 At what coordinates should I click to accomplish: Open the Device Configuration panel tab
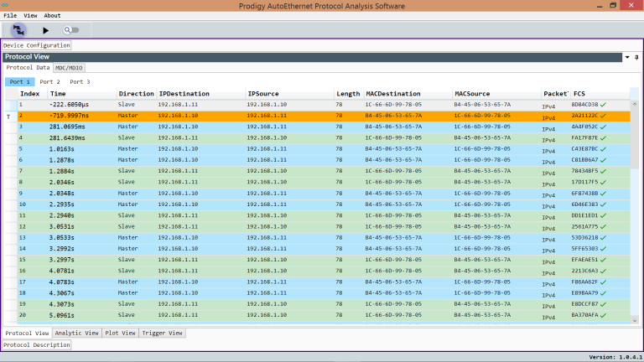(37, 45)
